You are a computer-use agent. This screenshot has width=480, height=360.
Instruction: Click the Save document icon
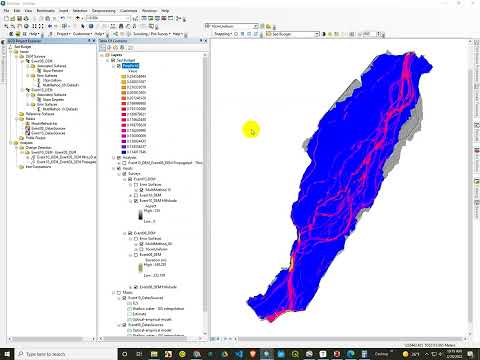click(20, 19)
